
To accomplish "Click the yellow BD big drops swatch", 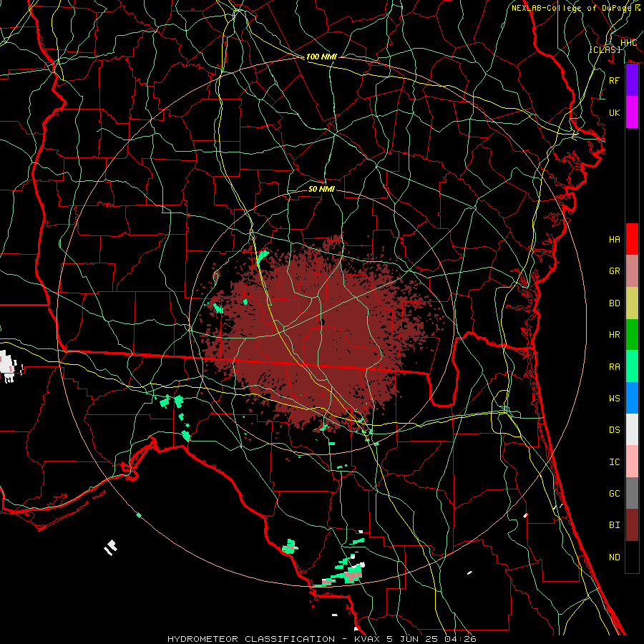I will coord(632,303).
